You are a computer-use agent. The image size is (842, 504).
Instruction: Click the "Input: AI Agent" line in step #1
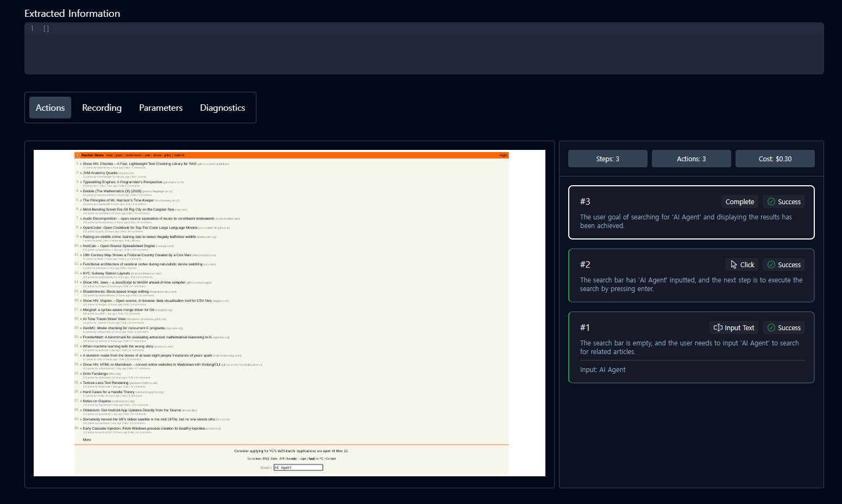click(x=602, y=369)
